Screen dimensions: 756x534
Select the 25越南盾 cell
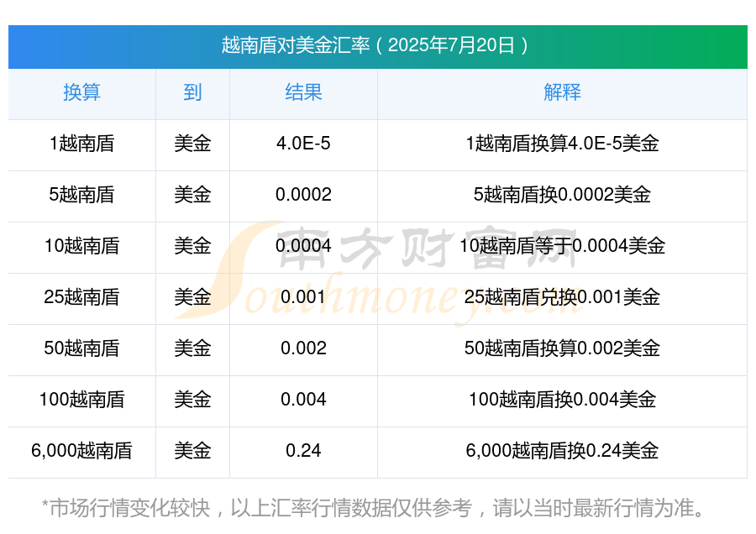(82, 297)
